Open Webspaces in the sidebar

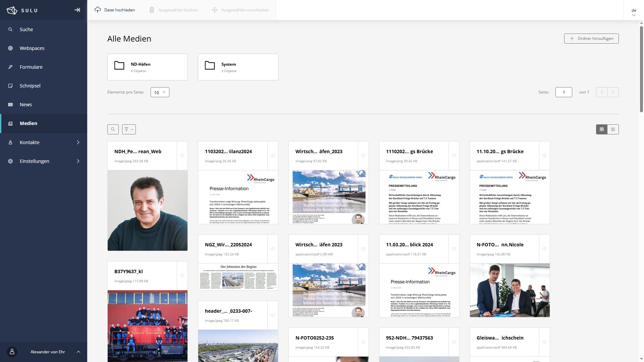[x=32, y=48]
